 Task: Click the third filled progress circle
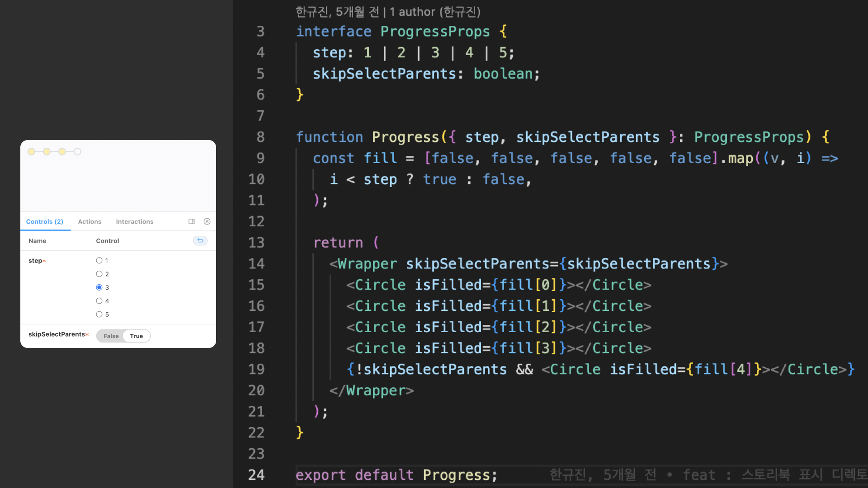[x=62, y=152]
